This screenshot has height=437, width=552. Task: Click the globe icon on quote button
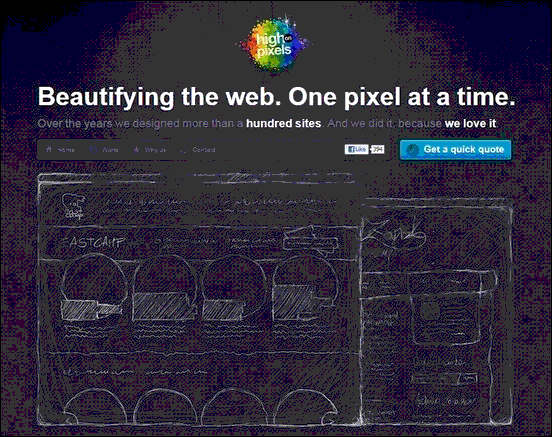point(412,150)
